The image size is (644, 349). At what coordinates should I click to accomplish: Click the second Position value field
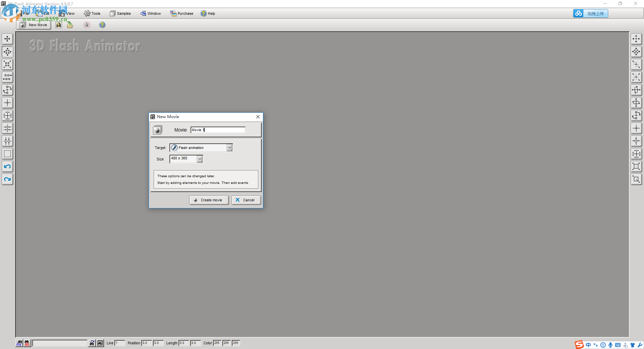pyautogui.click(x=158, y=343)
